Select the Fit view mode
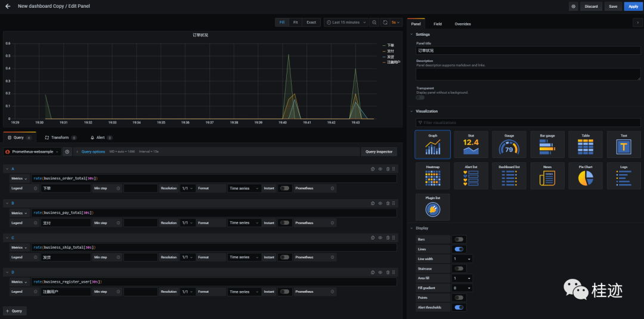Screen dimensions: 644x319 (x=295, y=22)
